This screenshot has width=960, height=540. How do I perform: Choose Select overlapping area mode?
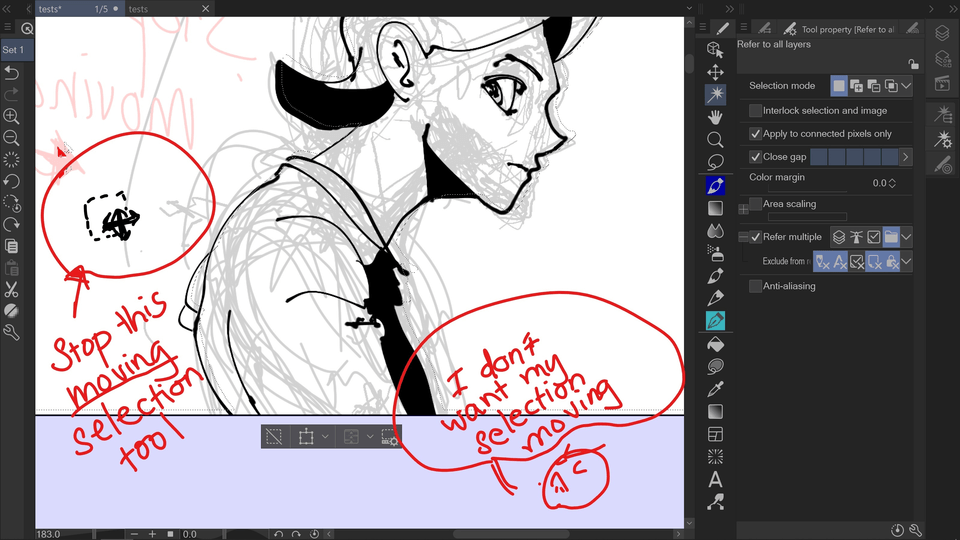891,86
